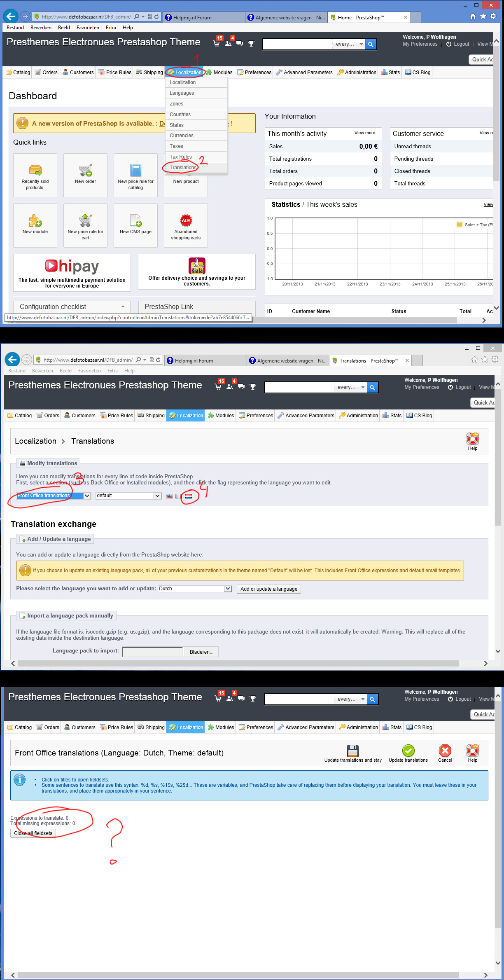Screen dimensions: 504x980
Task: Open the Recently sold products quick link
Action: coord(35,175)
